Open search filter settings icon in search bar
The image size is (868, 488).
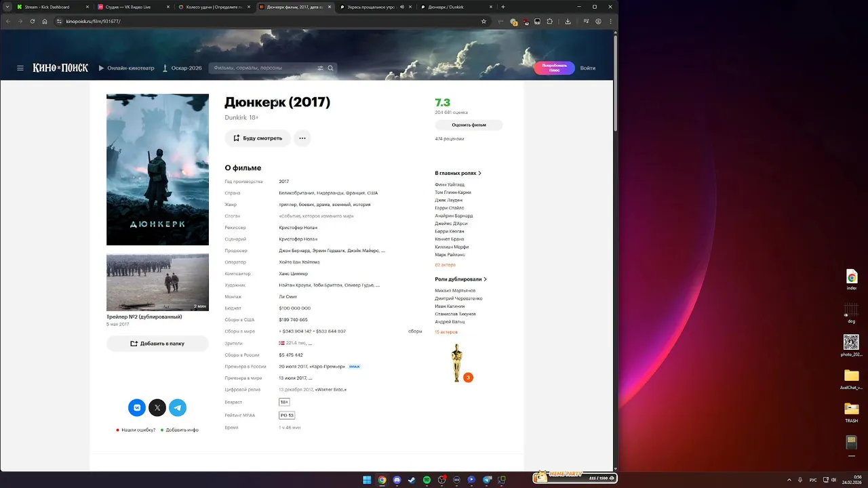(x=320, y=68)
